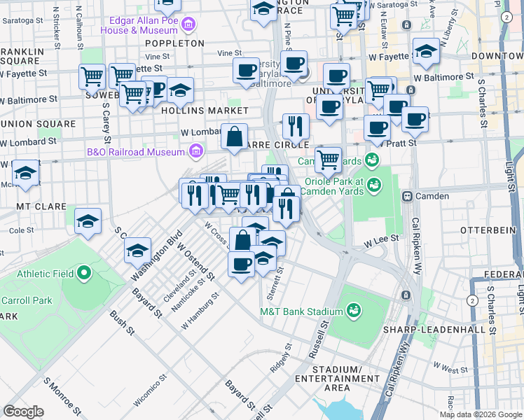Click transit stop icon near N Eutaw St
Image resolution: width=524 pixels, height=420 pixels.
pos(407,25)
